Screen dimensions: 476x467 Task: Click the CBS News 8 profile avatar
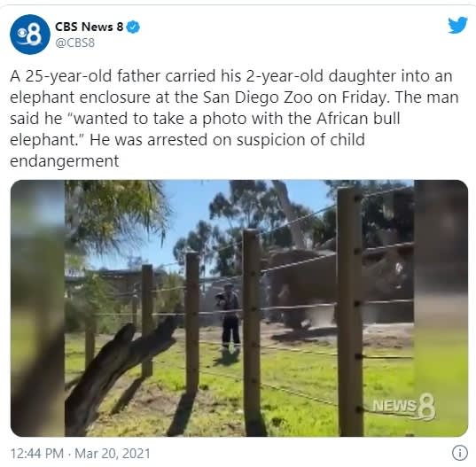pos(30,35)
